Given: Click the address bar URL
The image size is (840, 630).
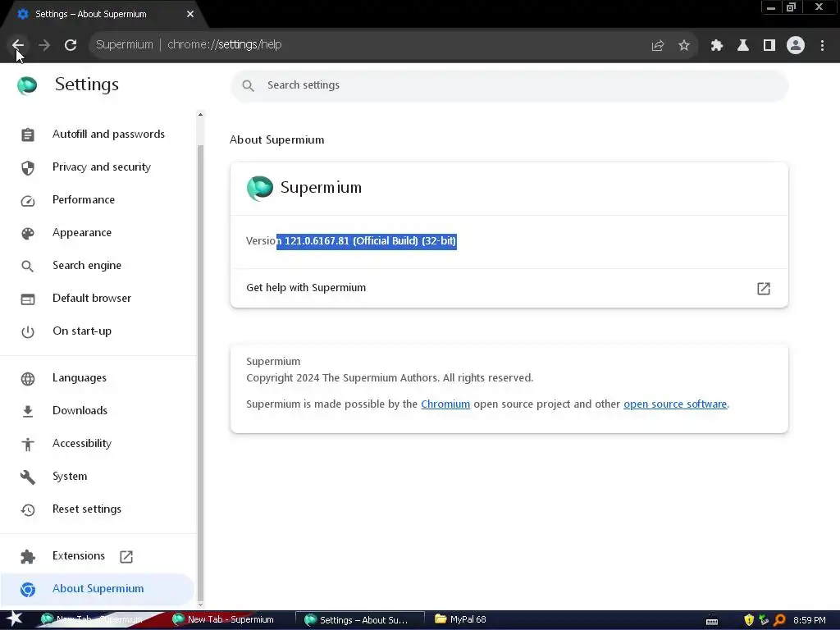Looking at the screenshot, I should pyautogui.click(x=225, y=45).
